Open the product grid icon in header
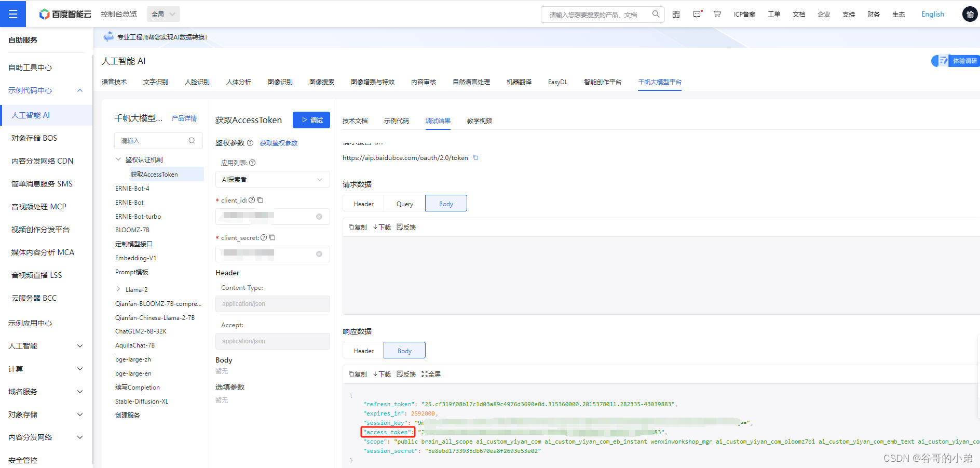 (676, 14)
